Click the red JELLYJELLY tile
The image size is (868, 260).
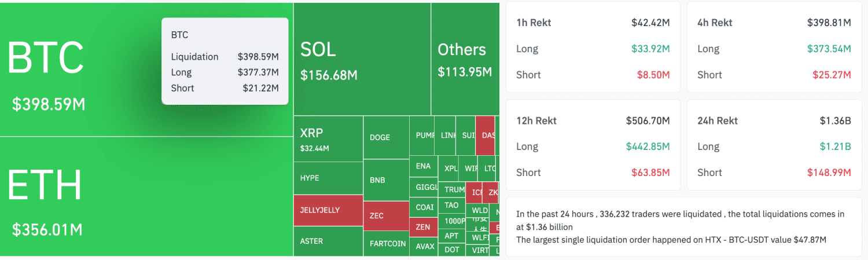click(328, 210)
